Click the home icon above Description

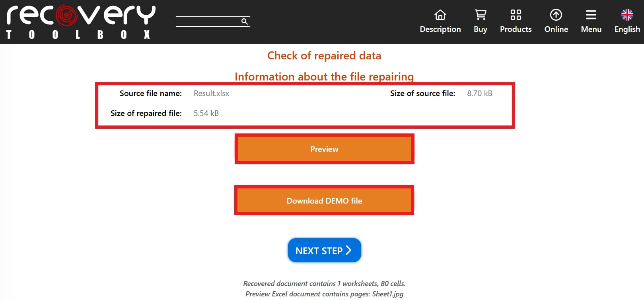coord(440,15)
